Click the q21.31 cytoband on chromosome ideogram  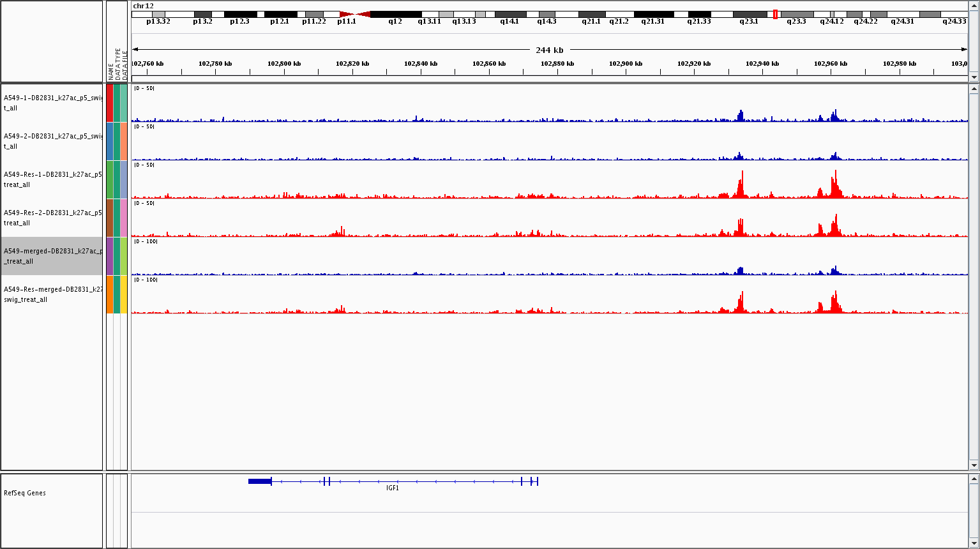pos(653,14)
